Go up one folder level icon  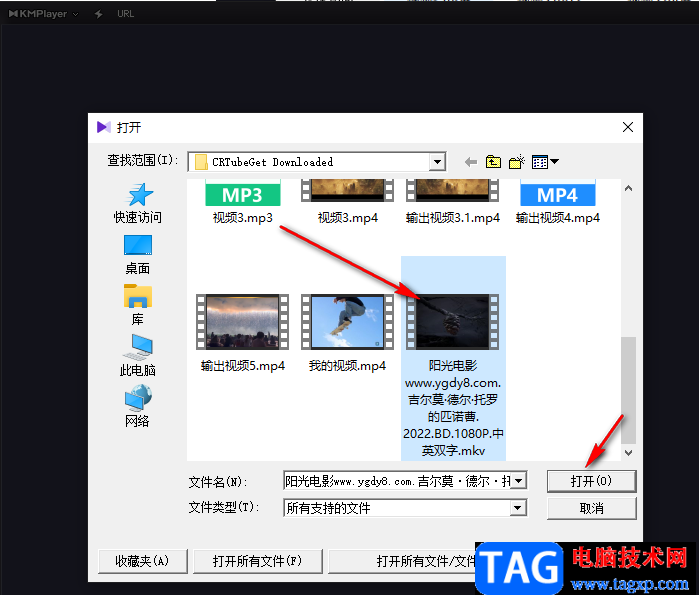tap(493, 162)
